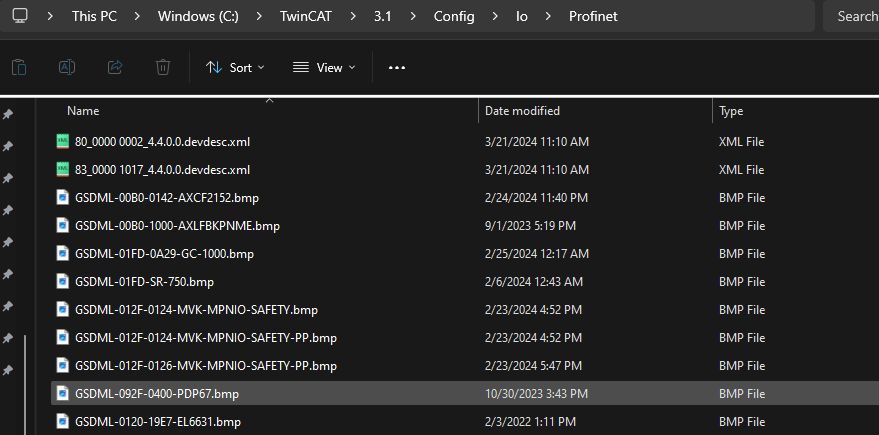
Task: Expand chevron after This PC breadcrumb
Action: point(137,16)
